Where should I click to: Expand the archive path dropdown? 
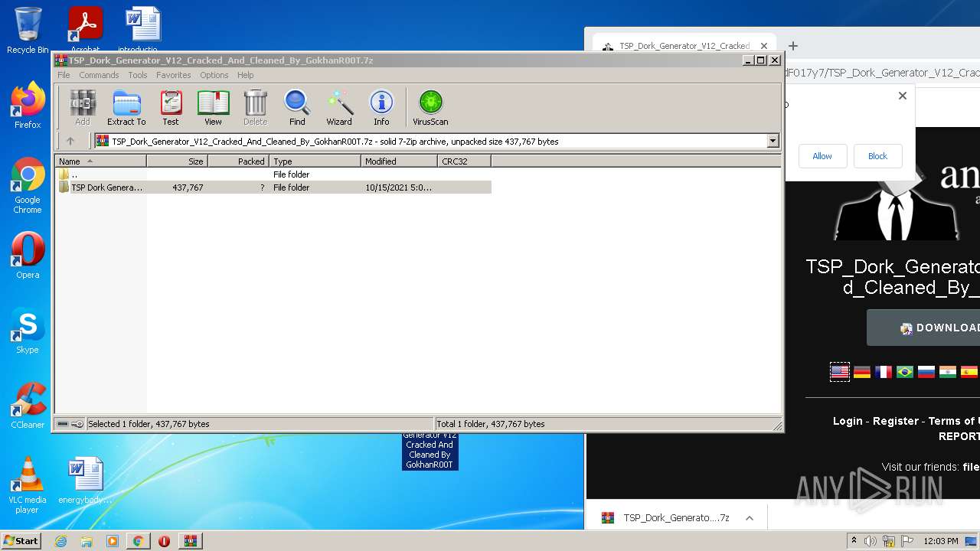pos(773,141)
